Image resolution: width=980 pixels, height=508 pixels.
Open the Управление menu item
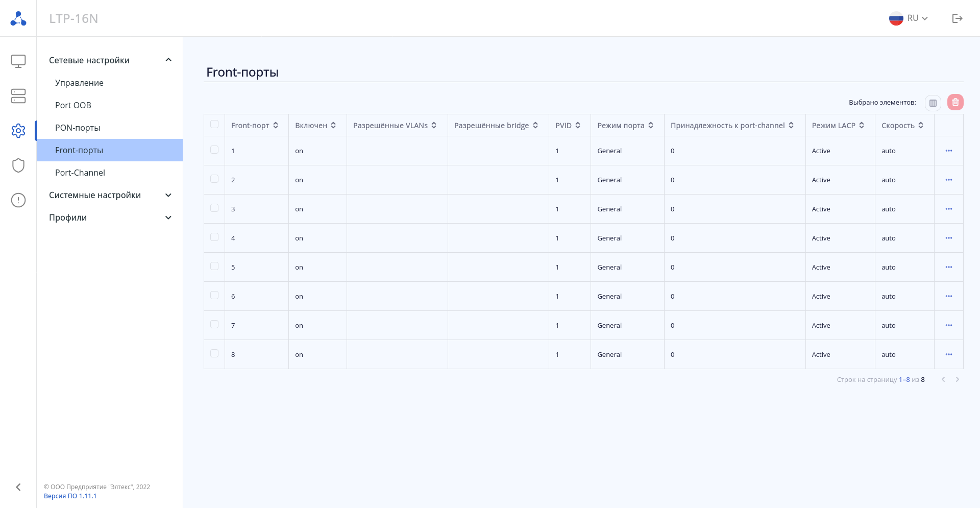click(x=110, y=83)
